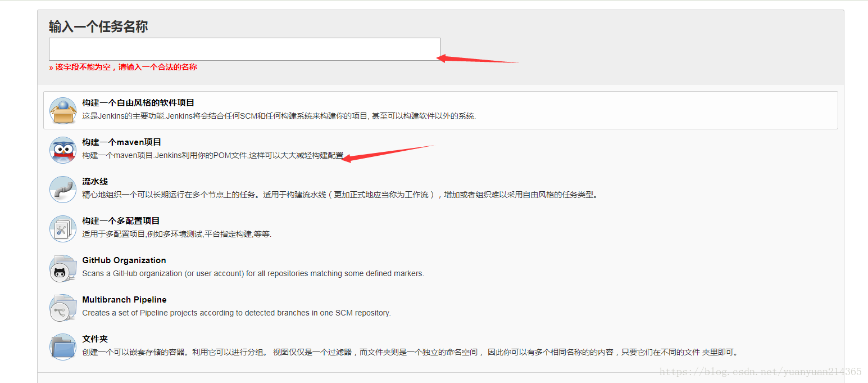
Task: Select the multi-configuration project icon
Action: click(x=63, y=229)
